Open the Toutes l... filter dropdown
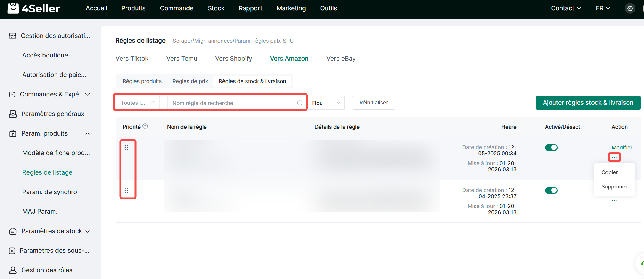Screen dimensions: 644x279 pyautogui.click(x=137, y=103)
